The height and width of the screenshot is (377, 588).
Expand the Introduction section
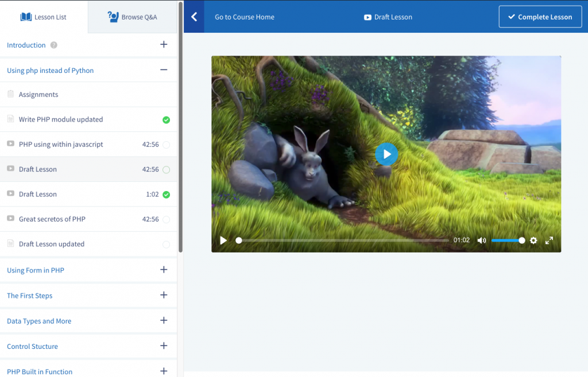click(x=164, y=45)
